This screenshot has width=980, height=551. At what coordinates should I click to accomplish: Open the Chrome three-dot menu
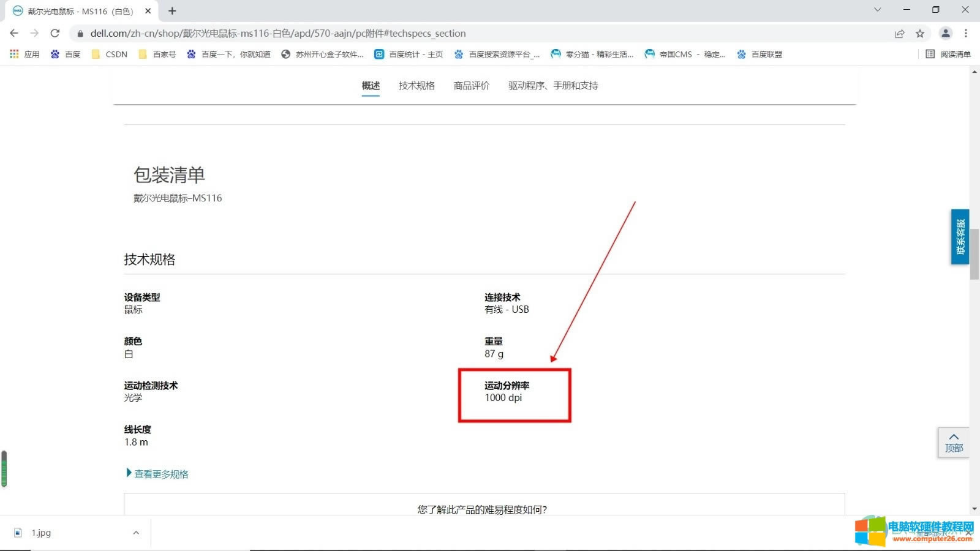pyautogui.click(x=966, y=34)
